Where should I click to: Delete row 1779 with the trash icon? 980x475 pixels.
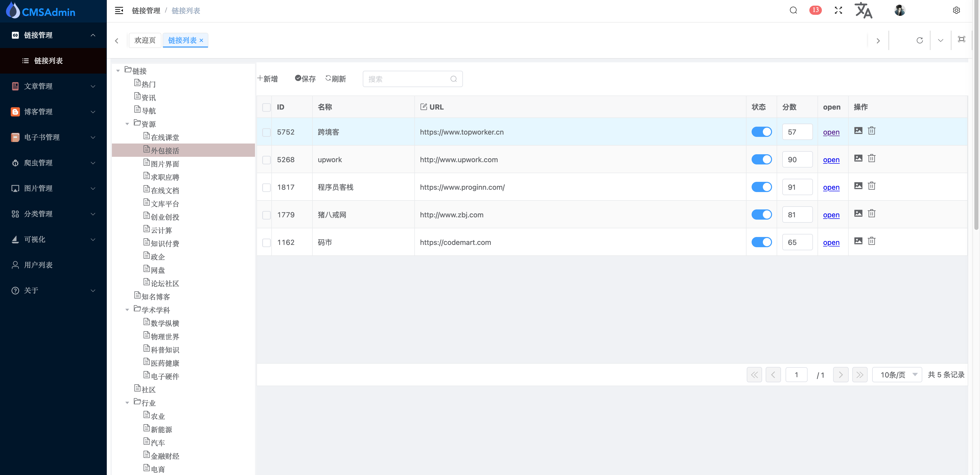[x=872, y=213]
